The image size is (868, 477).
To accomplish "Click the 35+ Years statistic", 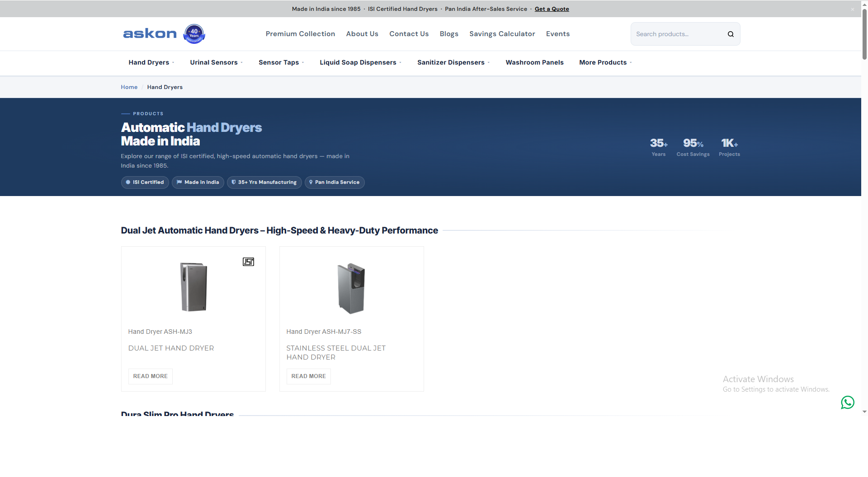I will coord(659,148).
